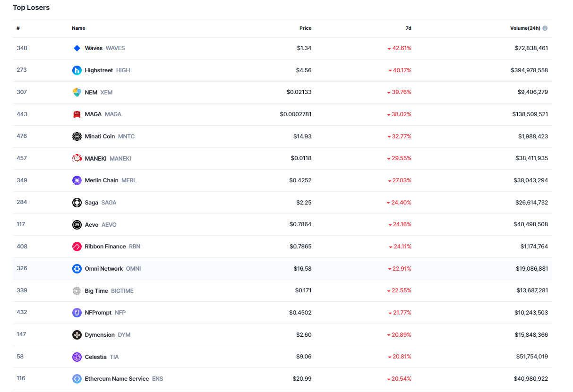
Task: Click the Saga coin logo icon
Action: 77,203
